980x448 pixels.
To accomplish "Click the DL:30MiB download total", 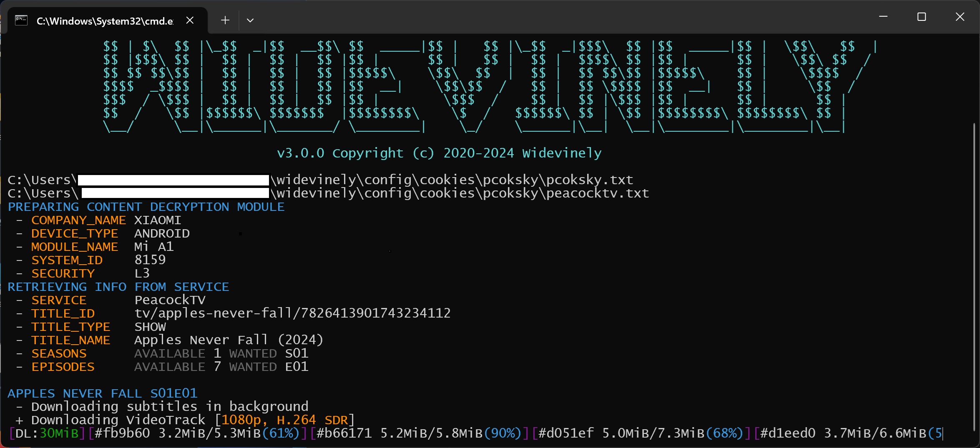I will click(47, 433).
